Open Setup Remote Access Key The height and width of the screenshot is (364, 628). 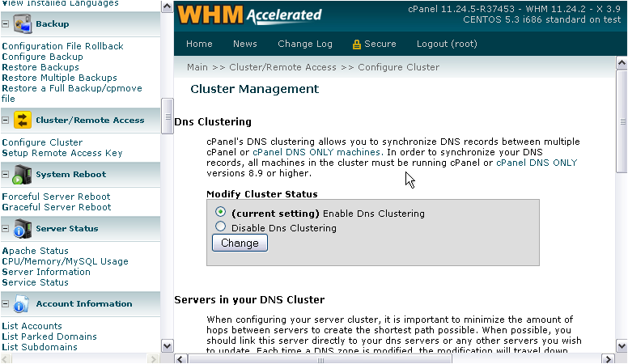pos(62,153)
